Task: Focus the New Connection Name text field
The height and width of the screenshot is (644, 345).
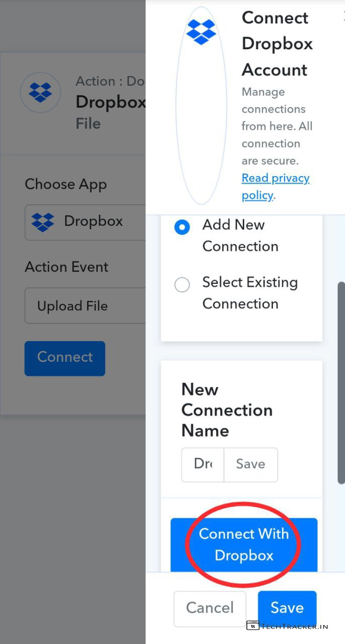Action: 203,464
